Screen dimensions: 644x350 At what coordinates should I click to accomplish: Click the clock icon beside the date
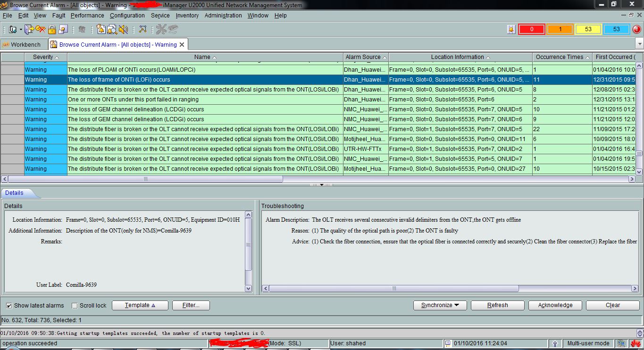[448, 343]
